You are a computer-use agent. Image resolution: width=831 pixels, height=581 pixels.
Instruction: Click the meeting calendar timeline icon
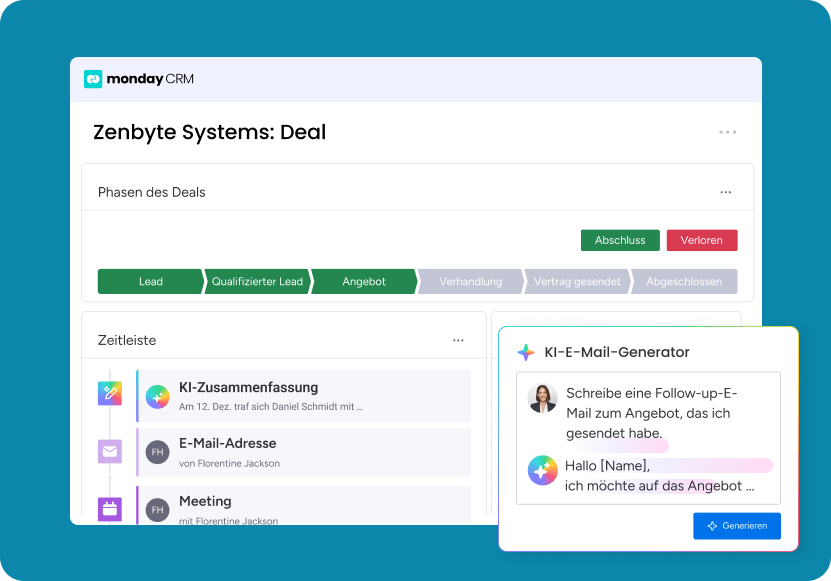click(x=109, y=509)
